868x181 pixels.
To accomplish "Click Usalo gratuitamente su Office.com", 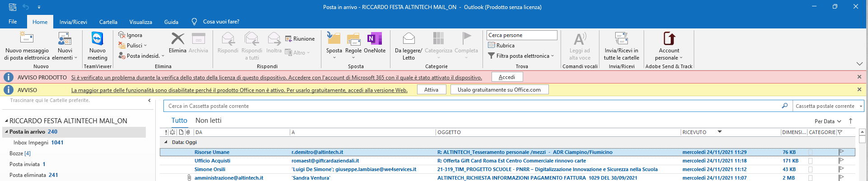I will tap(499, 90).
